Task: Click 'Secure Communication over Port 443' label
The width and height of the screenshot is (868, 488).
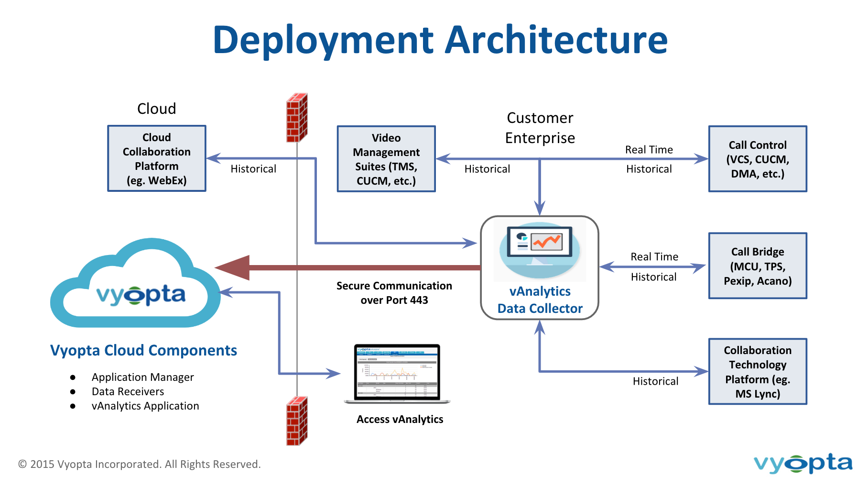Action: 394,293
